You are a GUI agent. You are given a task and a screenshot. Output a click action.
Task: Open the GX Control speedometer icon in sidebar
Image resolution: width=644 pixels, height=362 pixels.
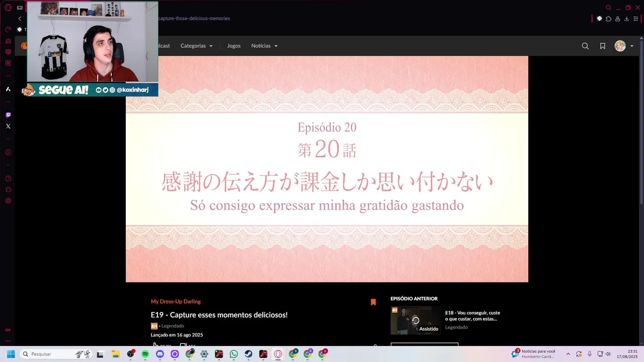8,30
